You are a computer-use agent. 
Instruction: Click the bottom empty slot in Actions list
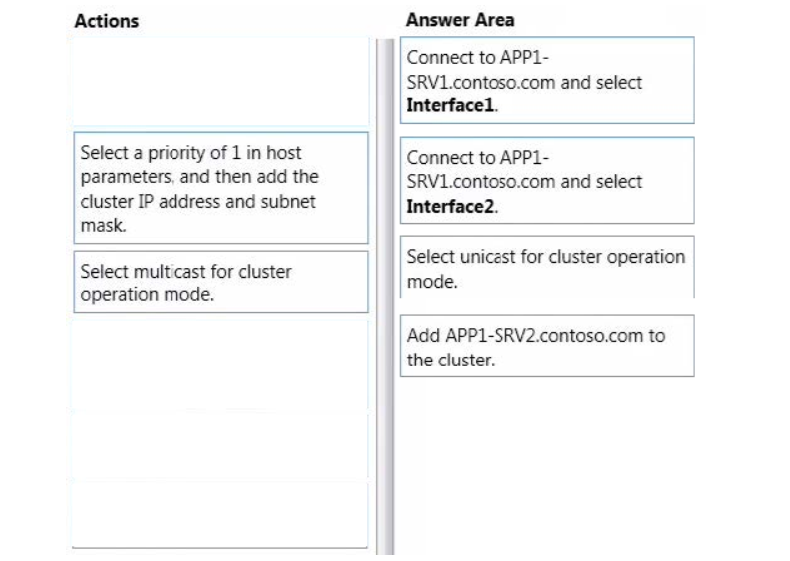tap(221, 515)
